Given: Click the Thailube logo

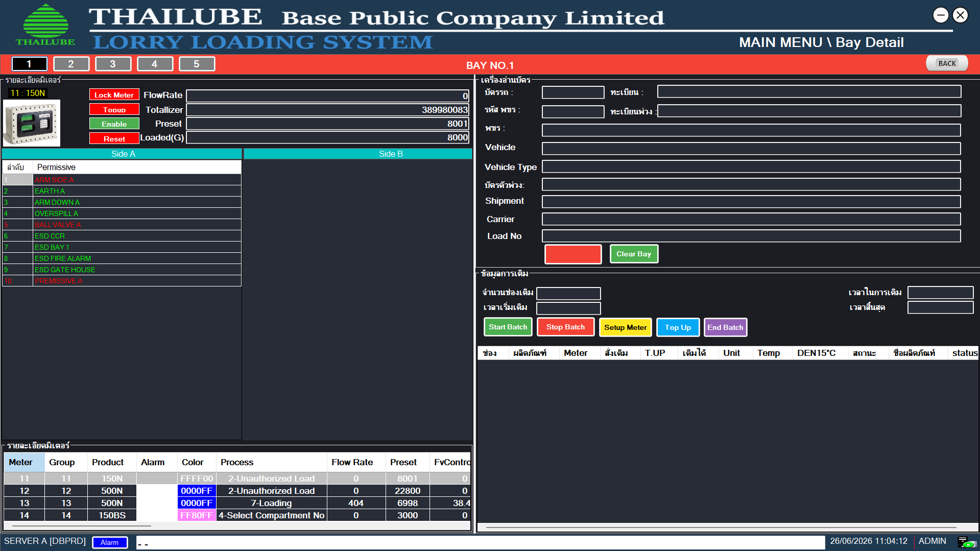Looking at the screenshot, I should pos(45,25).
